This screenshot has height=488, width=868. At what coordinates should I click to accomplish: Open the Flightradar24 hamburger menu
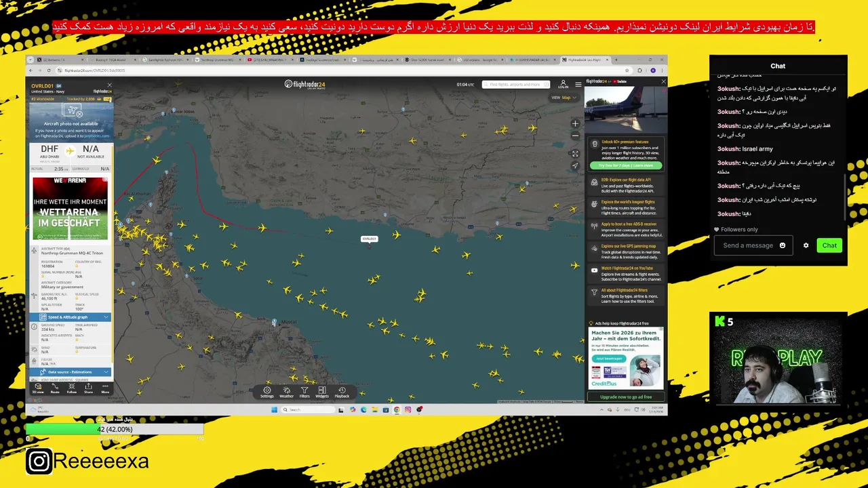click(x=578, y=85)
